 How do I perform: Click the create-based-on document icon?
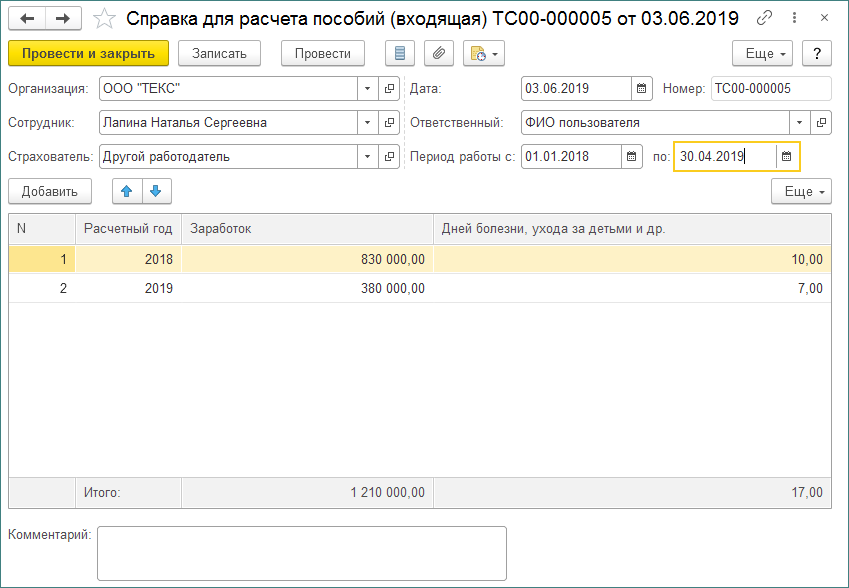pyautogui.click(x=476, y=54)
